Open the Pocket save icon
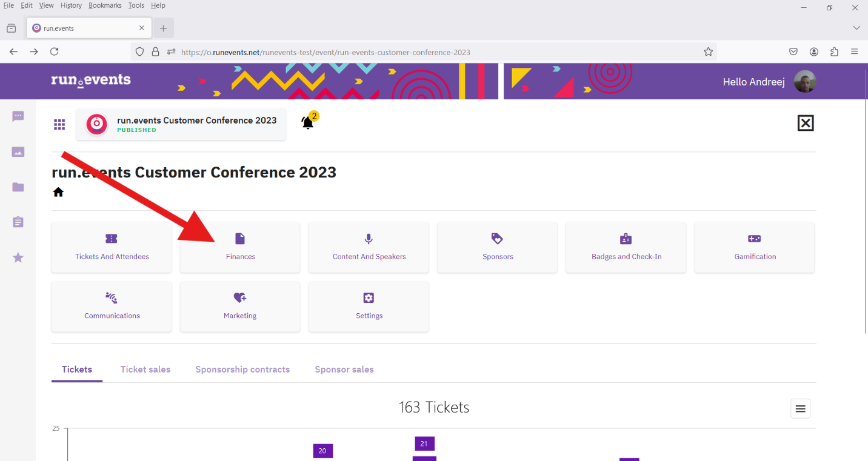This screenshot has height=461, width=868. pos(793,52)
